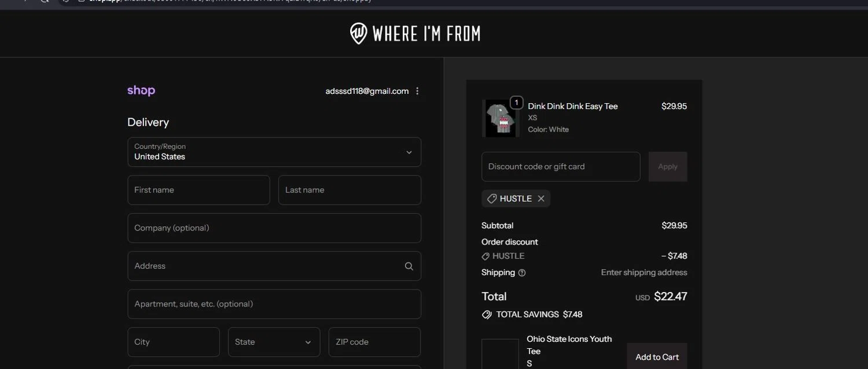Expand the Country/Region dropdown

tap(274, 152)
